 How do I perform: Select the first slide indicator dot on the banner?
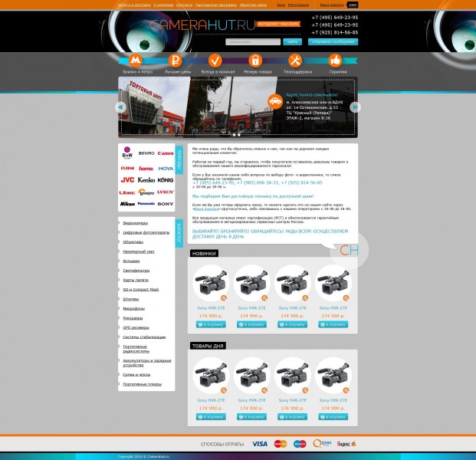(234, 134)
